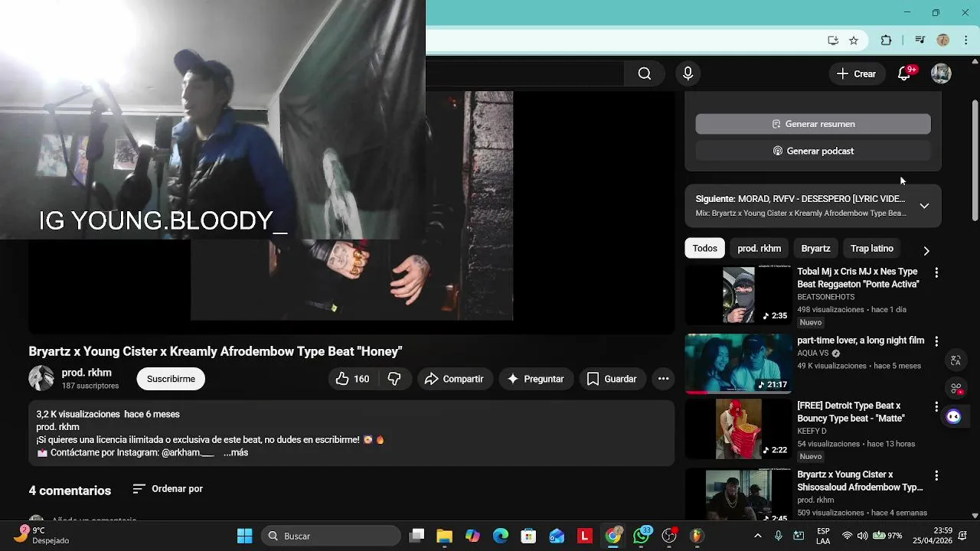
Task: Click side icon between translate and bubble
Action: pos(955,389)
